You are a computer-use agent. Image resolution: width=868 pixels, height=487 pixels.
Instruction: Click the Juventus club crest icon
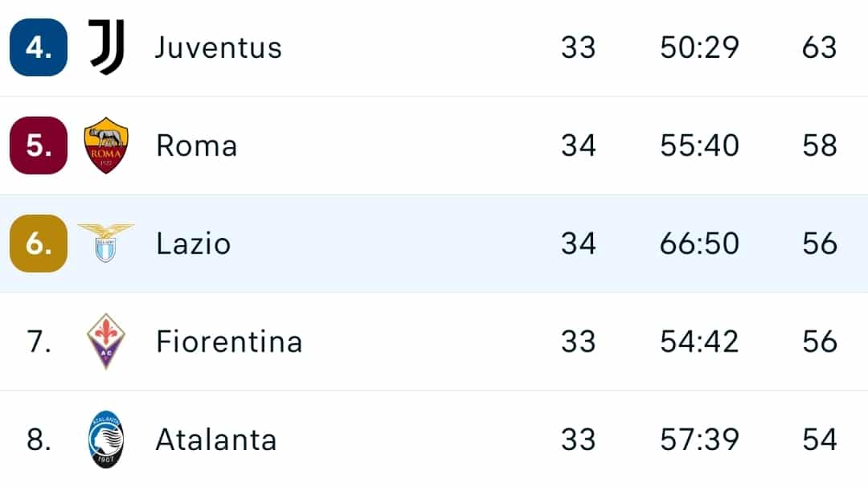106,47
